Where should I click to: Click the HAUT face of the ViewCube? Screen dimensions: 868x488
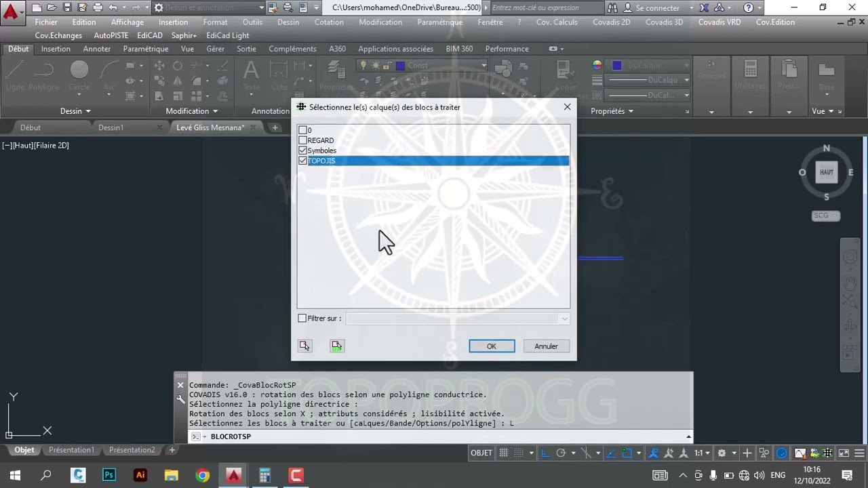tap(826, 172)
